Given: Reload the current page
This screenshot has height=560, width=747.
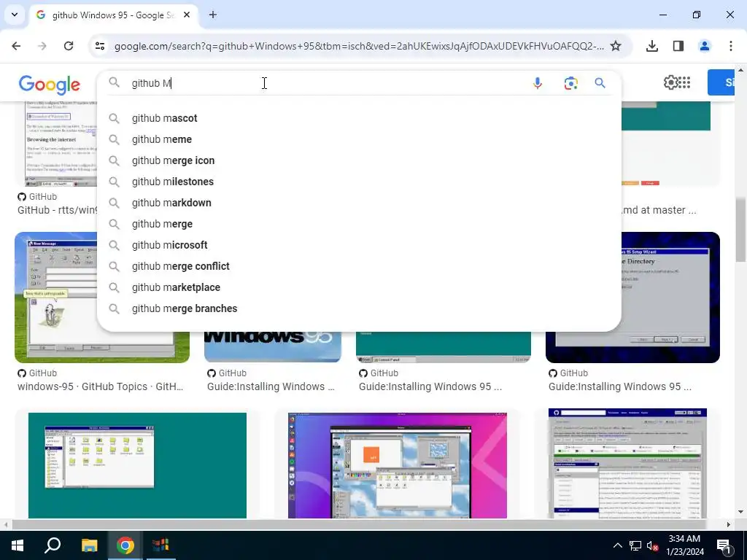Looking at the screenshot, I should pos(69,46).
